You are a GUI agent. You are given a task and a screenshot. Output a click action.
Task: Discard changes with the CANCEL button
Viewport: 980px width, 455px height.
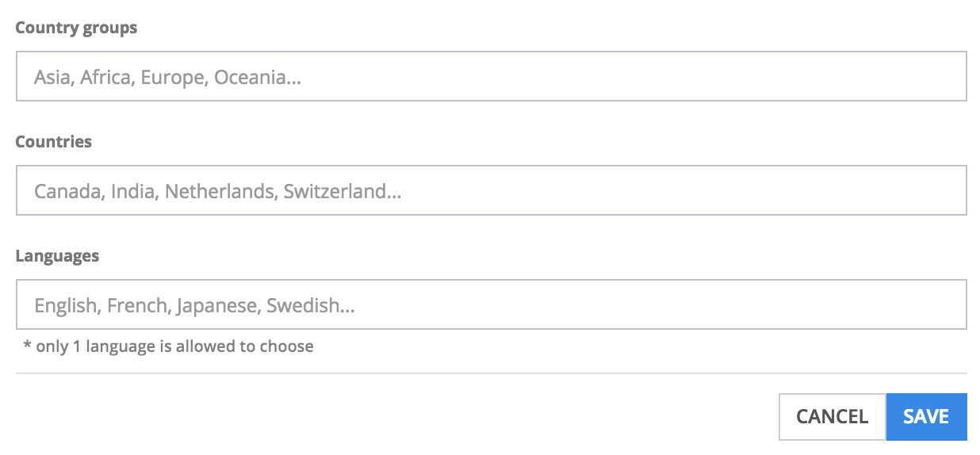[x=833, y=417]
